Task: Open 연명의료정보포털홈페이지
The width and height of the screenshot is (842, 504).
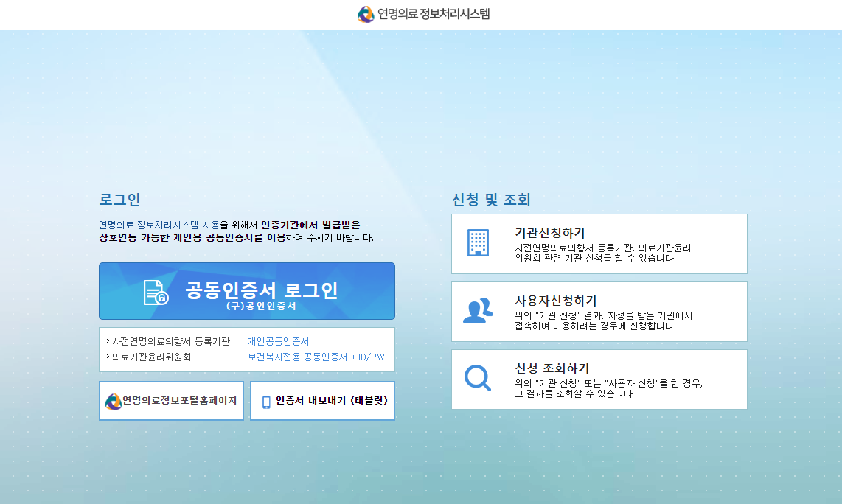Action: (x=171, y=400)
